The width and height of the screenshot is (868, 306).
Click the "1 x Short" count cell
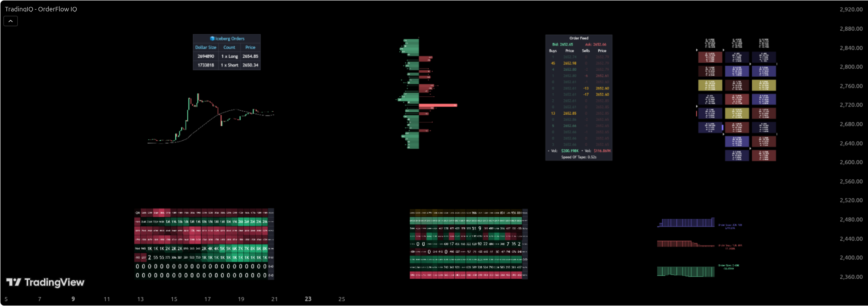230,65
